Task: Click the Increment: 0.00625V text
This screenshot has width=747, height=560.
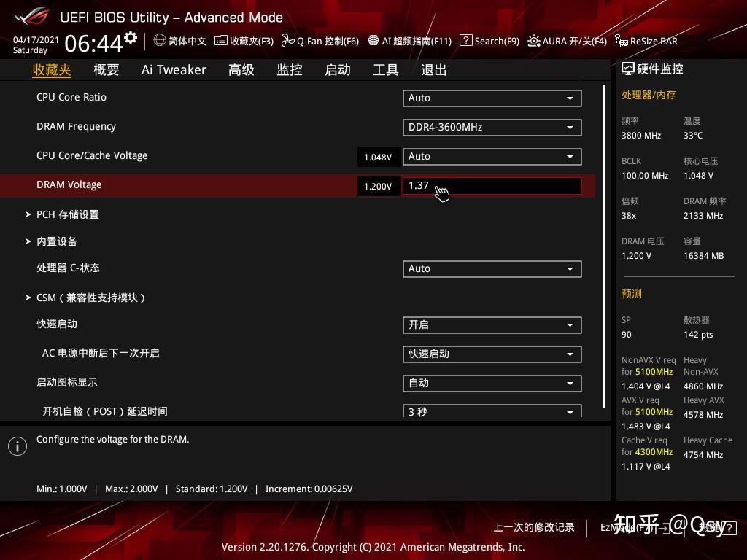Action: coord(309,489)
